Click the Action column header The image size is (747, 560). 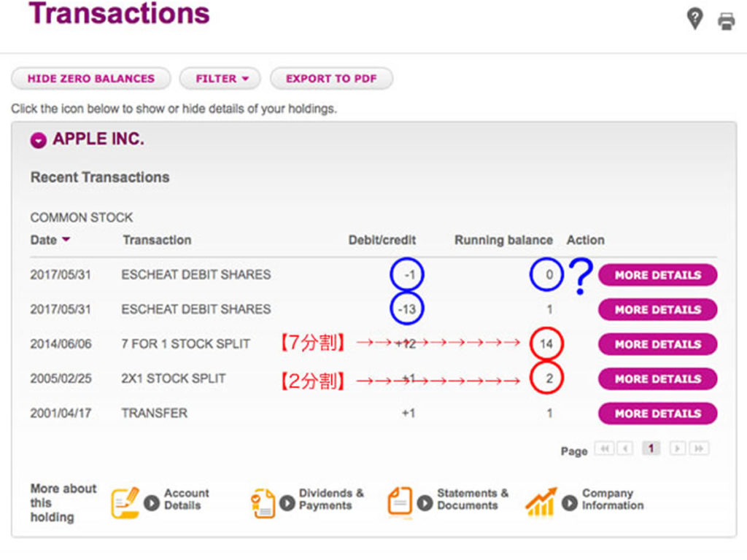[586, 240]
